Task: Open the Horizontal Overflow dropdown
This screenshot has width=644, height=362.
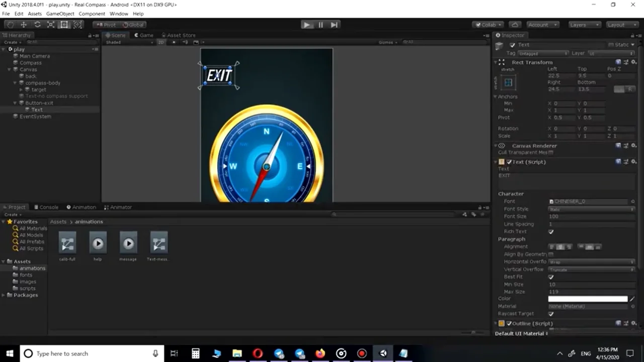Action: coord(592,262)
